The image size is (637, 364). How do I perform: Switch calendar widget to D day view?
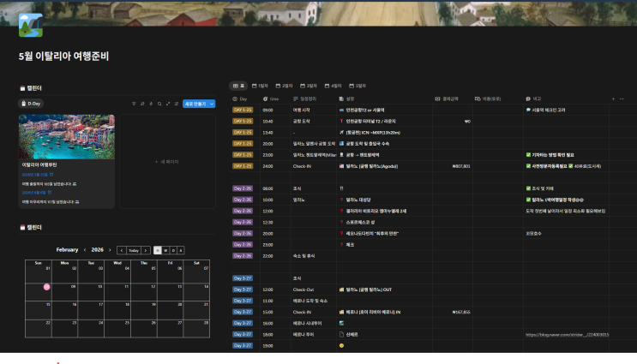pyautogui.click(x=173, y=250)
